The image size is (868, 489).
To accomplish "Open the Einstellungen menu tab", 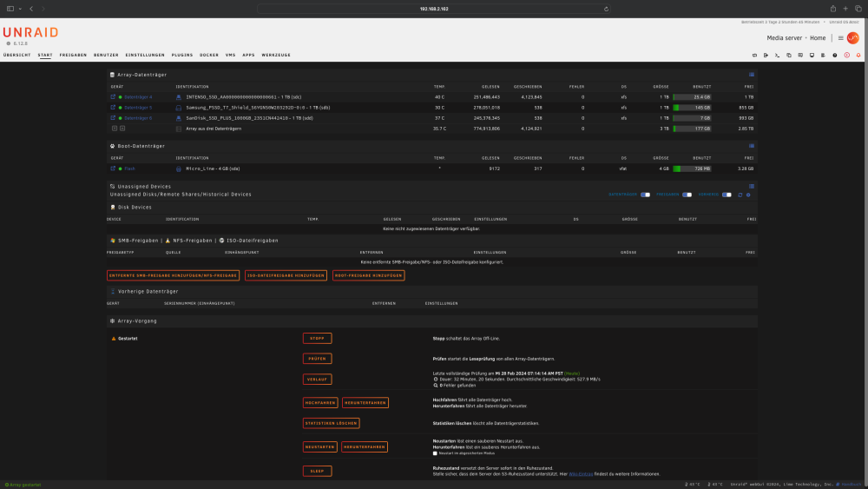I will click(x=145, y=56).
